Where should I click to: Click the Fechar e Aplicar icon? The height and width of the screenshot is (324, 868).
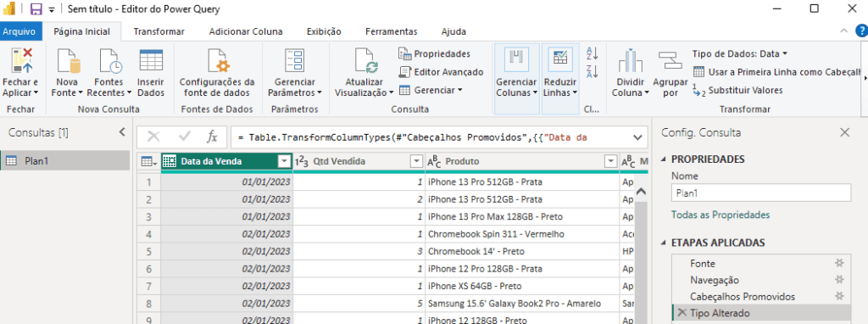21,60
